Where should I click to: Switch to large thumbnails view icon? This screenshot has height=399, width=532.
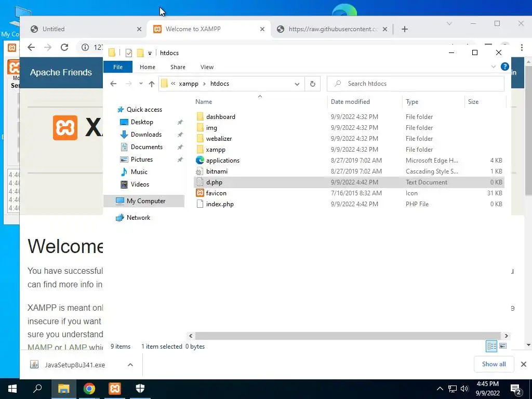click(x=503, y=346)
